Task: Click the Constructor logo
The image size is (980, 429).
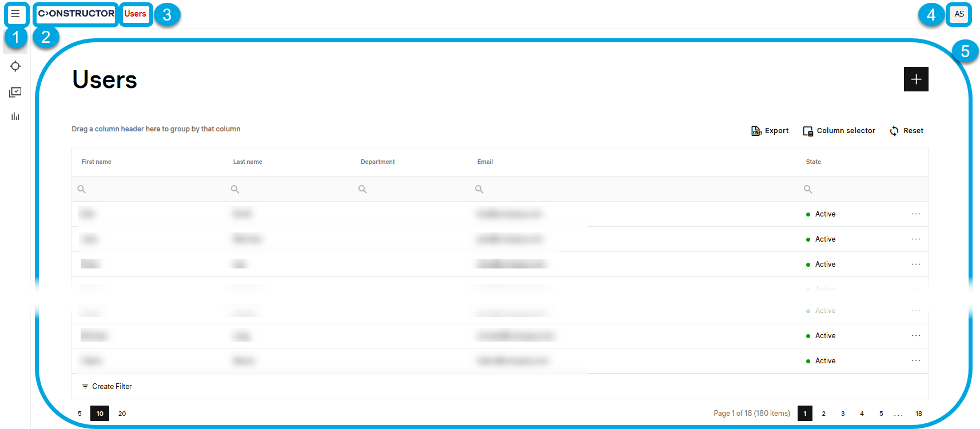Action: pyautogui.click(x=76, y=14)
